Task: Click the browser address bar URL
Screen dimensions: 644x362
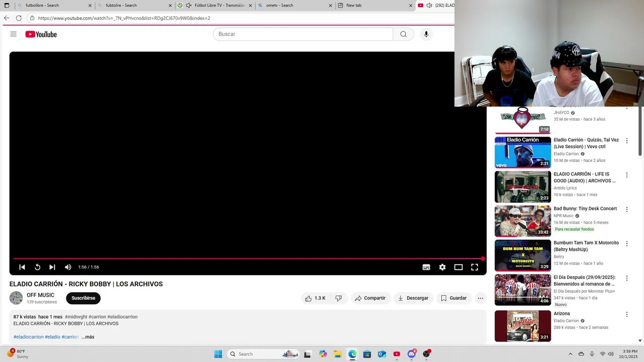Action: click(x=124, y=18)
